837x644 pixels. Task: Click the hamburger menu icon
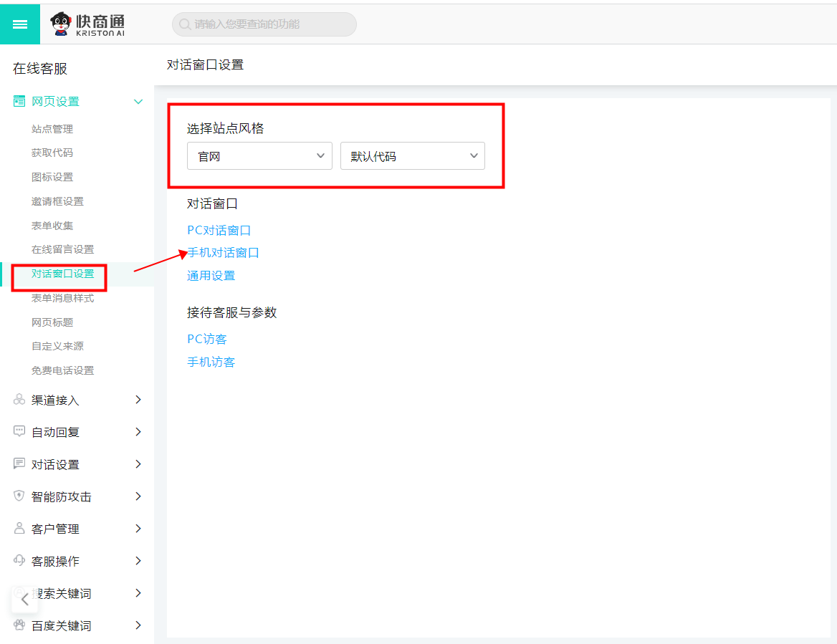click(x=20, y=24)
